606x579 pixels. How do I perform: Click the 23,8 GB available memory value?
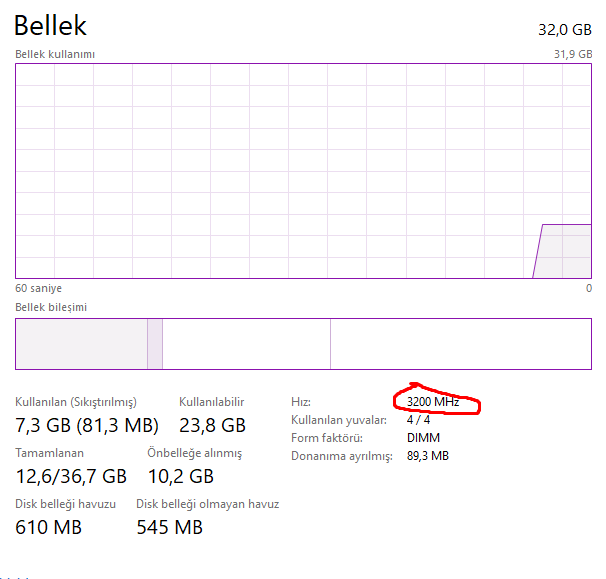pyautogui.click(x=212, y=425)
